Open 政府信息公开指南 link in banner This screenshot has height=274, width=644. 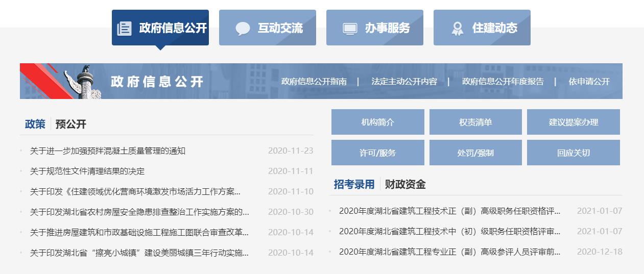tap(314, 82)
